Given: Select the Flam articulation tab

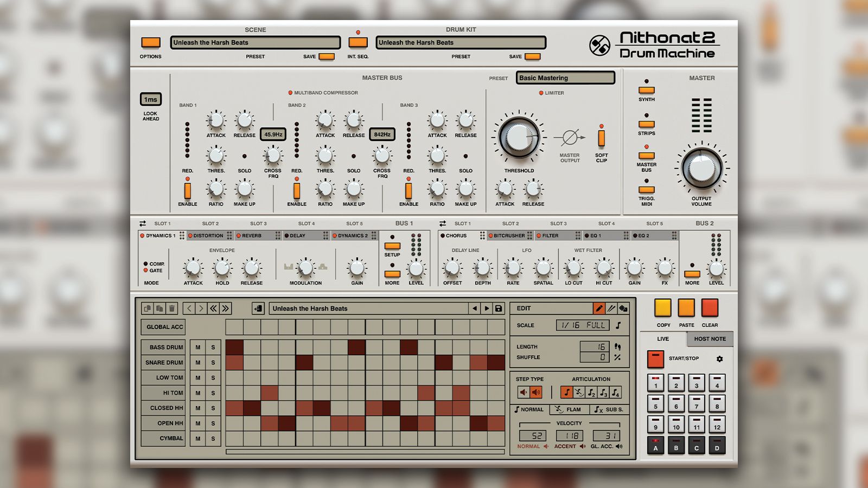Looking at the screenshot, I should 569,409.
